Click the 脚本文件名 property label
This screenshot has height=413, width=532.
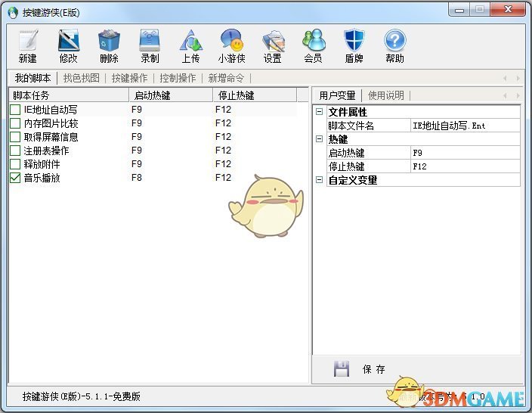coord(351,126)
